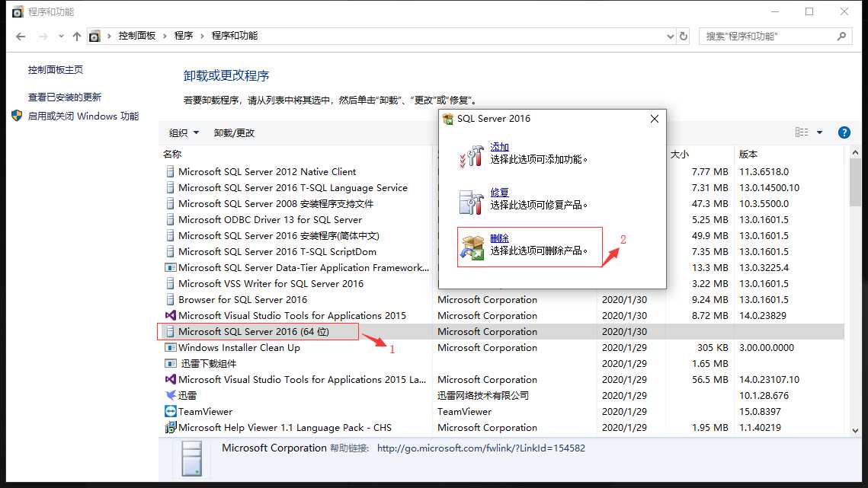Open recent locations dropdown arrow

coord(61,37)
